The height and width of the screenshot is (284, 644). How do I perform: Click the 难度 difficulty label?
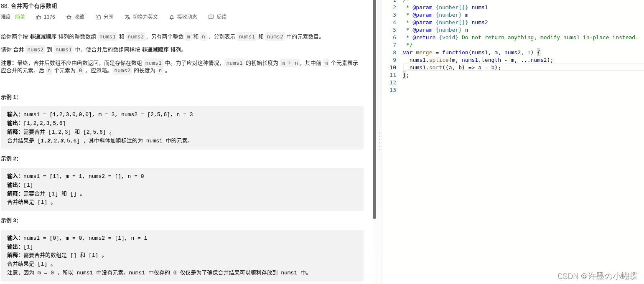[6, 17]
